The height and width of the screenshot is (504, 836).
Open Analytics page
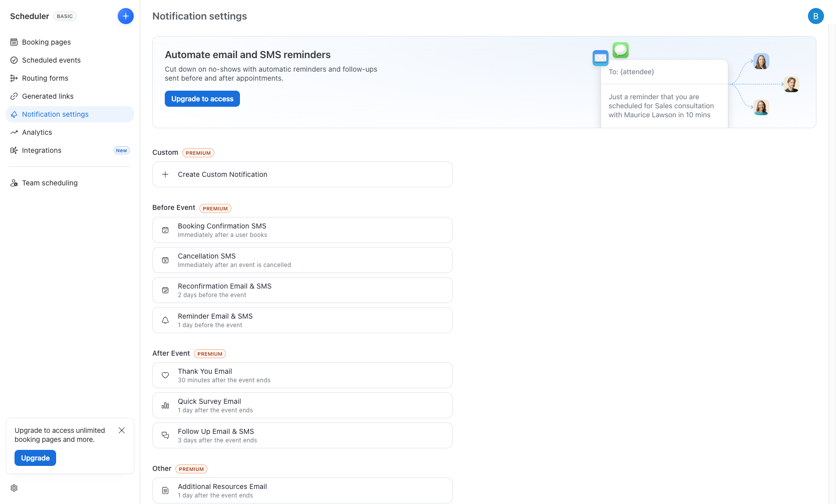coord(70,132)
